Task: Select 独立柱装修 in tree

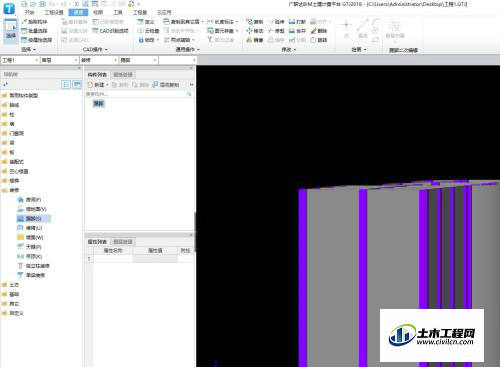Action: click(33, 266)
